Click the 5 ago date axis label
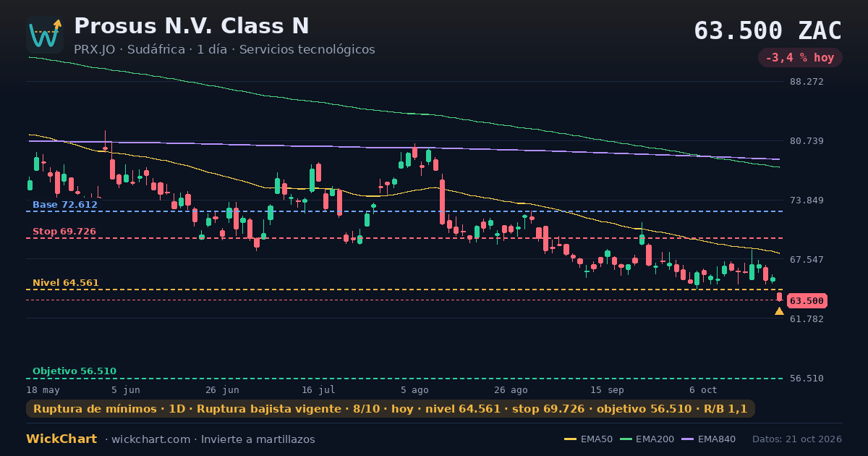This screenshot has width=868, height=456. 414,389
